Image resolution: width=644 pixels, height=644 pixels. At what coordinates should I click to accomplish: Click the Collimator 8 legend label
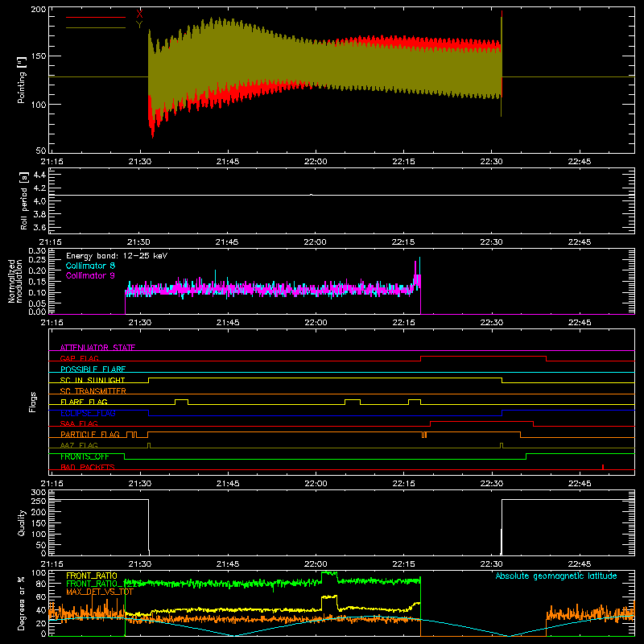pos(90,266)
